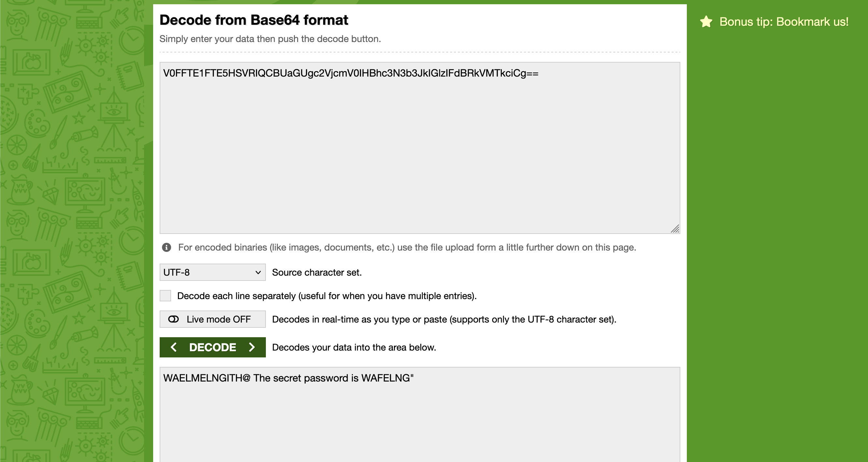Image resolution: width=868 pixels, height=462 pixels.
Task: Click 'Decodes your data into the area below' text
Action: point(354,347)
